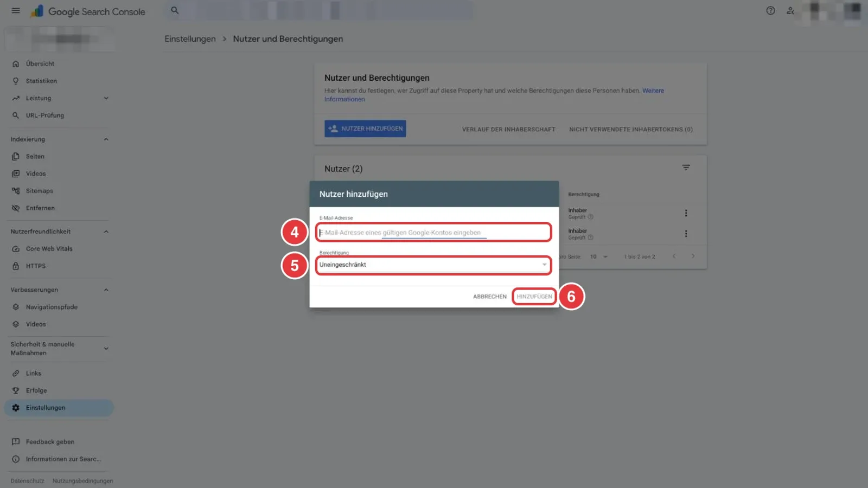The height and width of the screenshot is (488, 868).
Task: Click the Videos icon under Verbesserungen
Action: (x=16, y=324)
